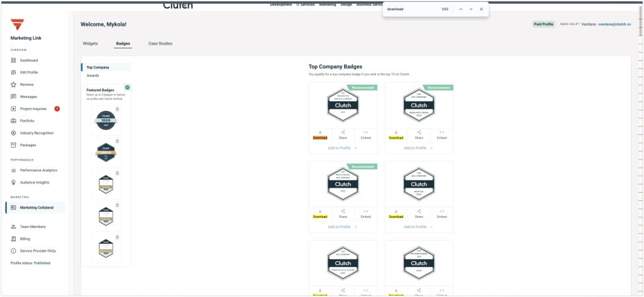Viewport: 644px width, 297px height.
Task: Open Performance Analytics in the sidebar
Action: coord(38,170)
